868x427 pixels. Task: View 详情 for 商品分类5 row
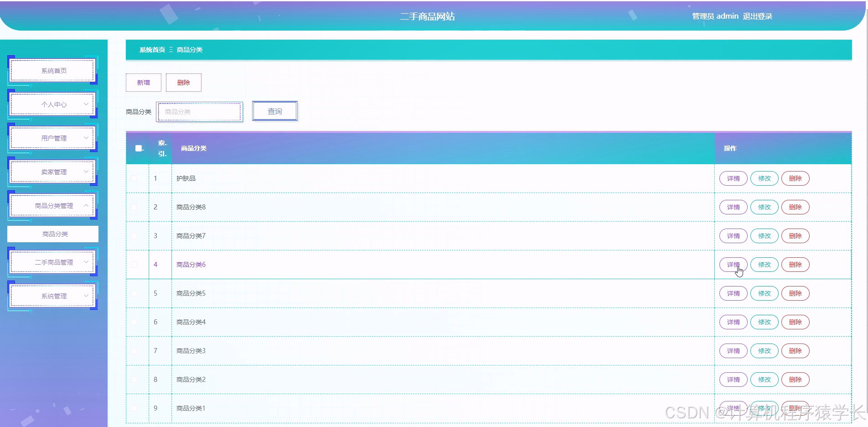tap(734, 293)
